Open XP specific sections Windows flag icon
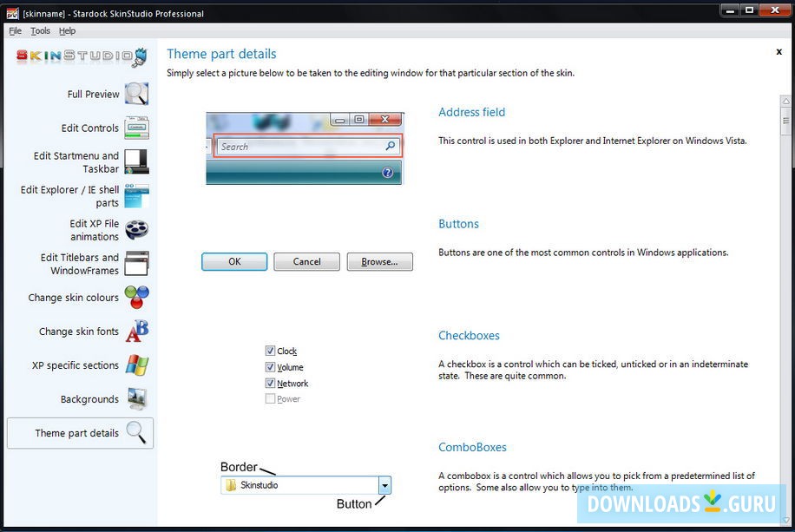The height and width of the screenshot is (532, 795). [x=136, y=365]
